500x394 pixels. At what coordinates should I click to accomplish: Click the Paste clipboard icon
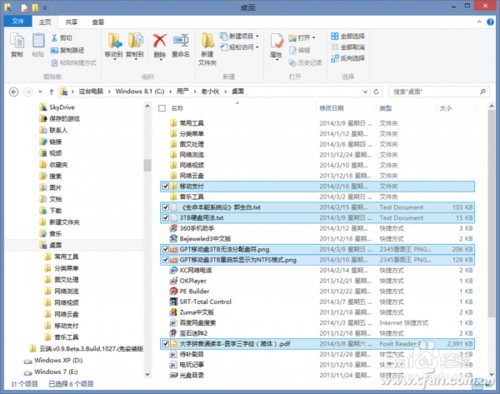click(x=38, y=41)
